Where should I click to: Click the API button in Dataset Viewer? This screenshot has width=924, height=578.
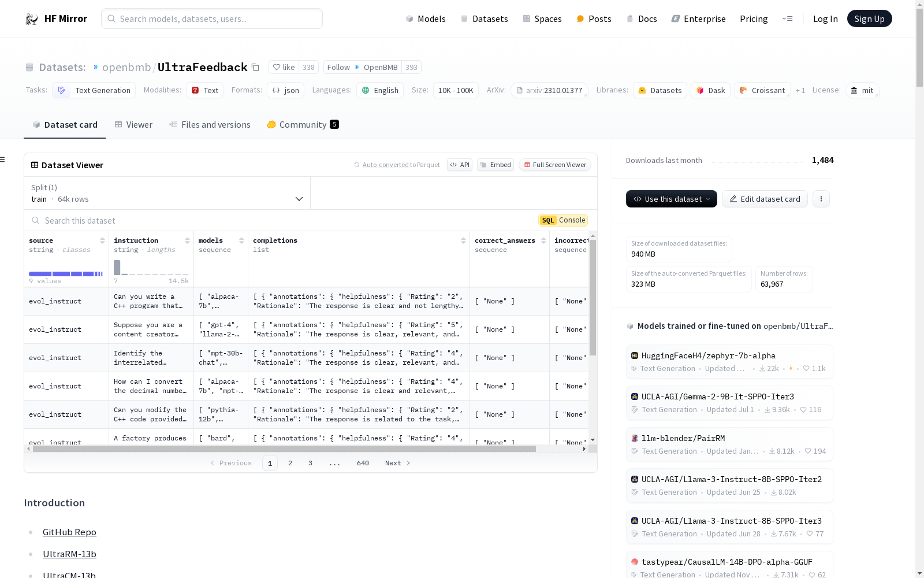460,165
